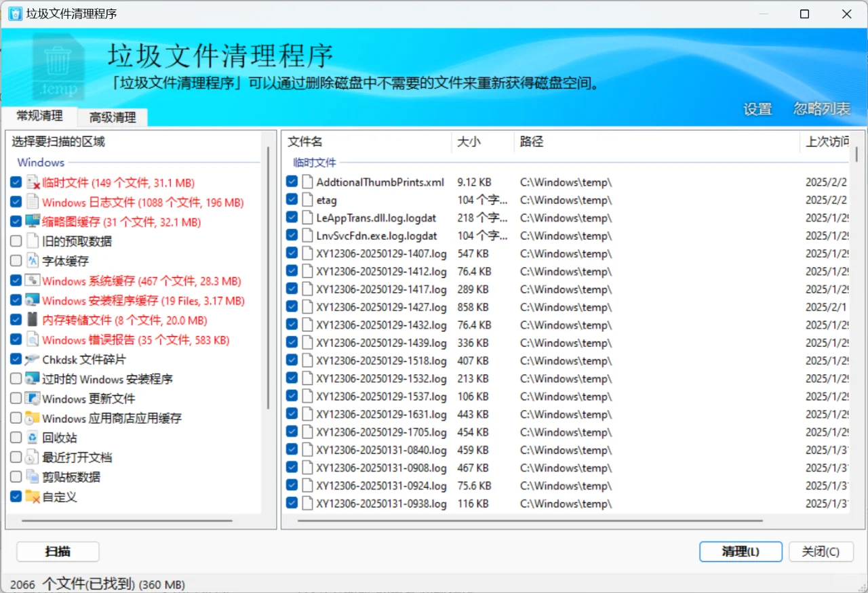The height and width of the screenshot is (593, 868).
Task: Enable the 旧的预取数据 checkbox
Action: (x=16, y=241)
